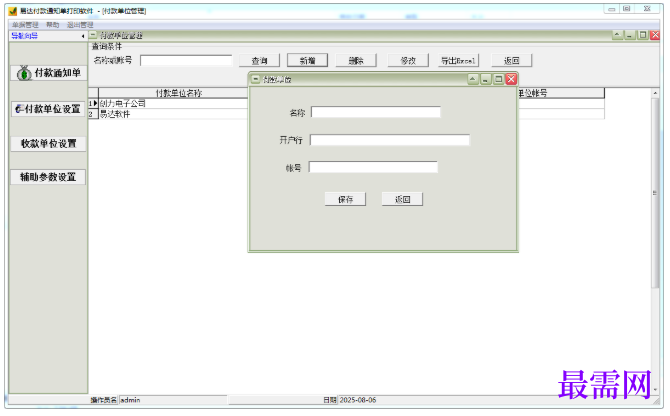This screenshot has width=670, height=416.
Task: Click 返回 in the query toolbar
Action: click(511, 61)
